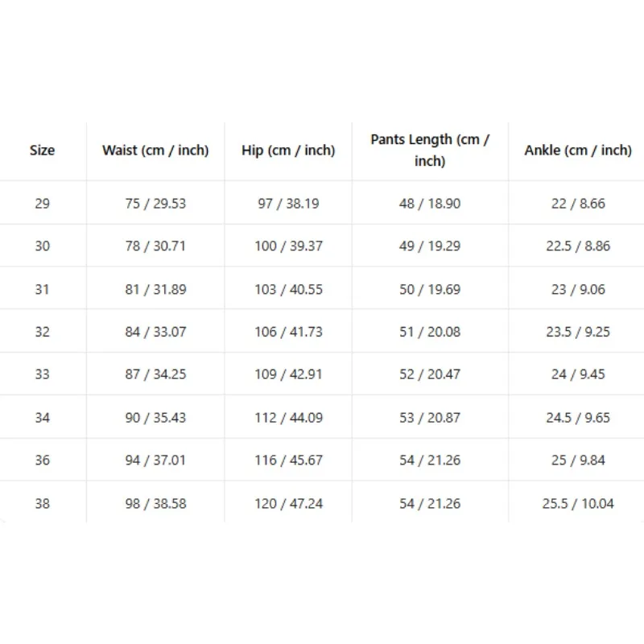Click the Ankle (cm / inch) header

pyautogui.click(x=578, y=151)
